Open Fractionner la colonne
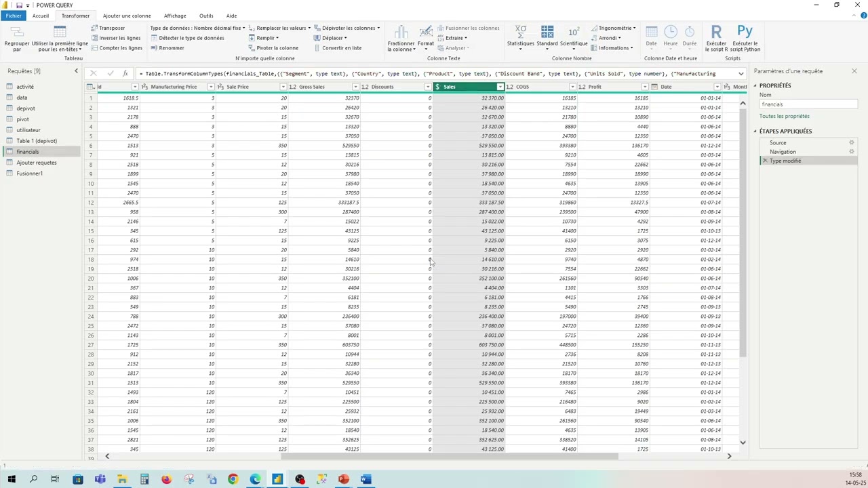The image size is (868, 488). point(401,39)
